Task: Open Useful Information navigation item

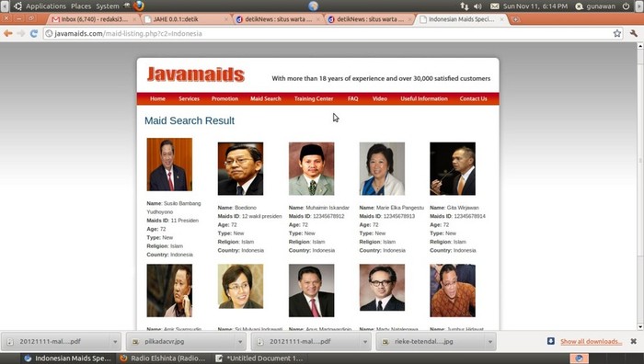Action: click(424, 98)
